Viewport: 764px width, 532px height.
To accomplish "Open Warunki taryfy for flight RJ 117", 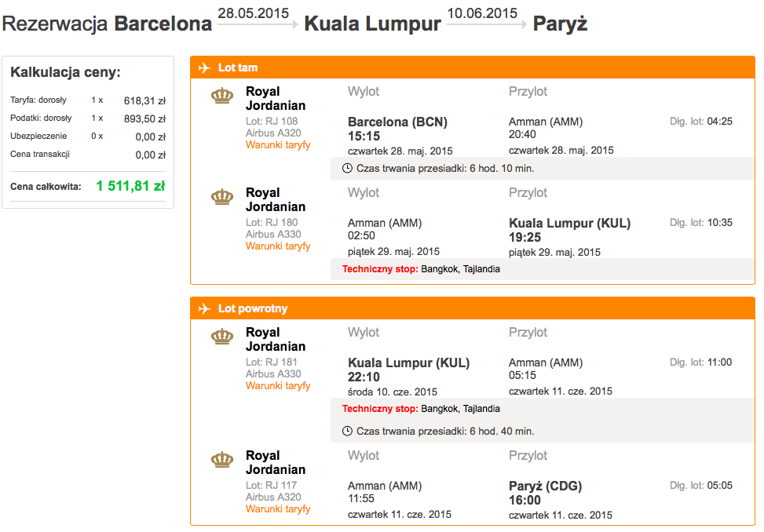I will tap(278, 509).
